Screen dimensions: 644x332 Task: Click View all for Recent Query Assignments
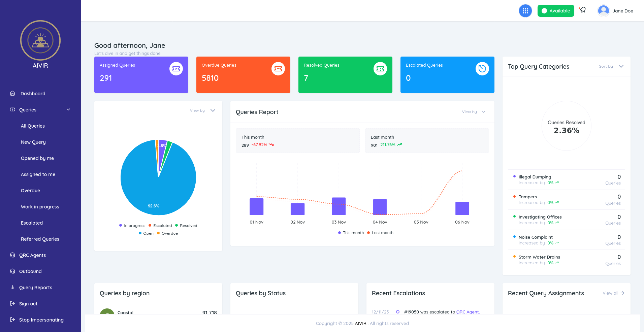613,293
